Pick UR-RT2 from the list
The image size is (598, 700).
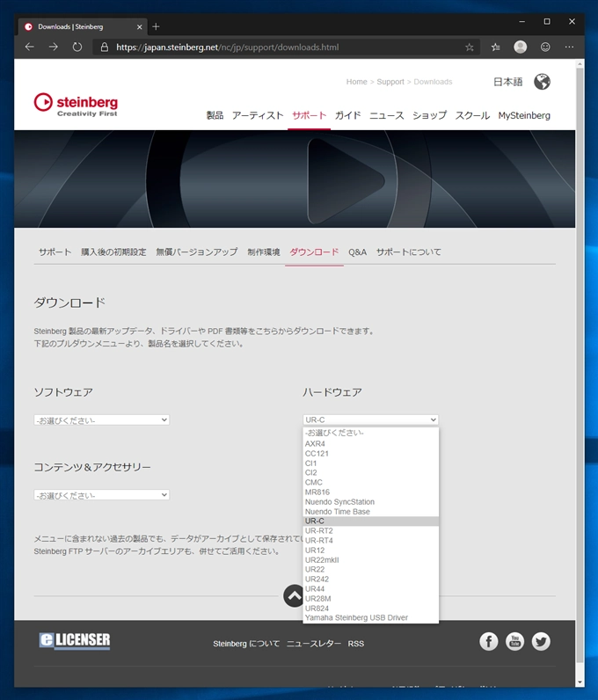click(371, 531)
